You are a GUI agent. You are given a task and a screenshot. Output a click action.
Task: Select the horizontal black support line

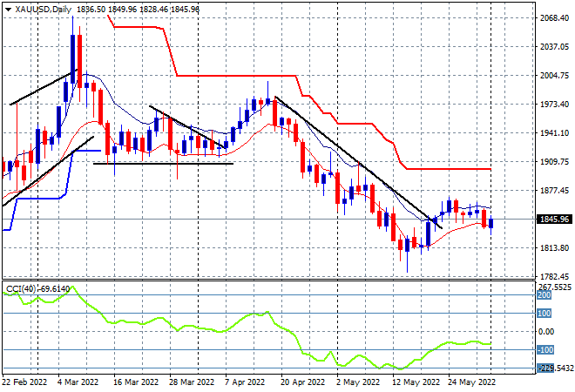(163, 164)
